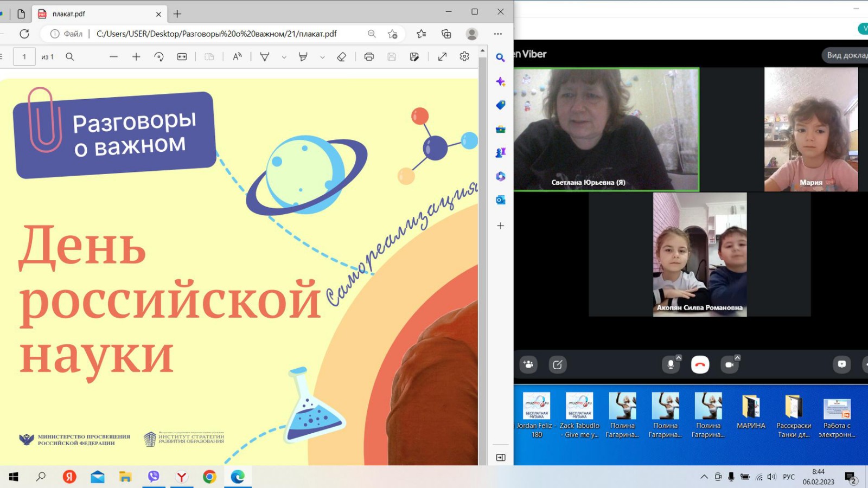This screenshot has height=488, width=868.
Task: Select Работа с электронн... desktop file
Action: point(837,415)
